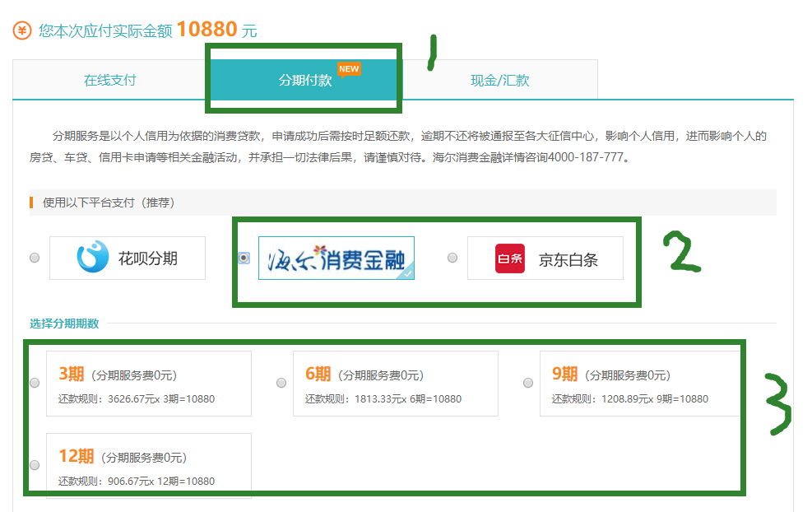The image size is (812, 512).
Task: Click 还款规则: 3626.67元x 3期=10880 text
Action: (x=137, y=399)
